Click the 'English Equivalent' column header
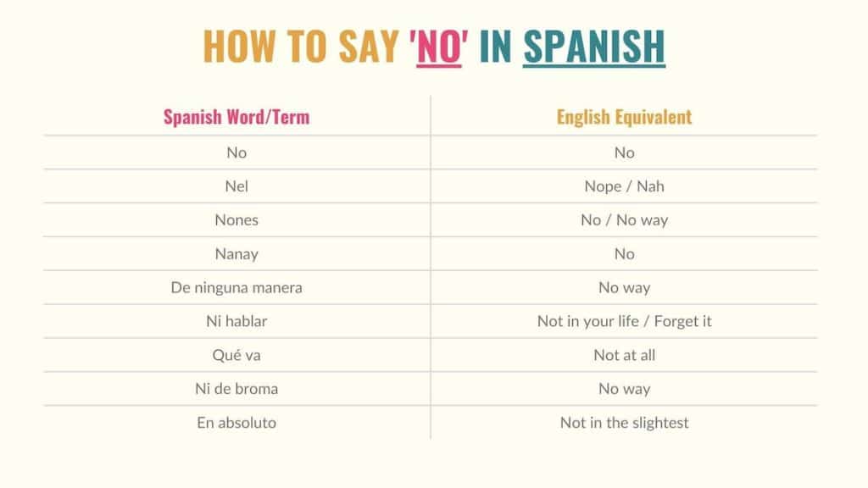Screen dimensions: 868x488 click(x=624, y=117)
